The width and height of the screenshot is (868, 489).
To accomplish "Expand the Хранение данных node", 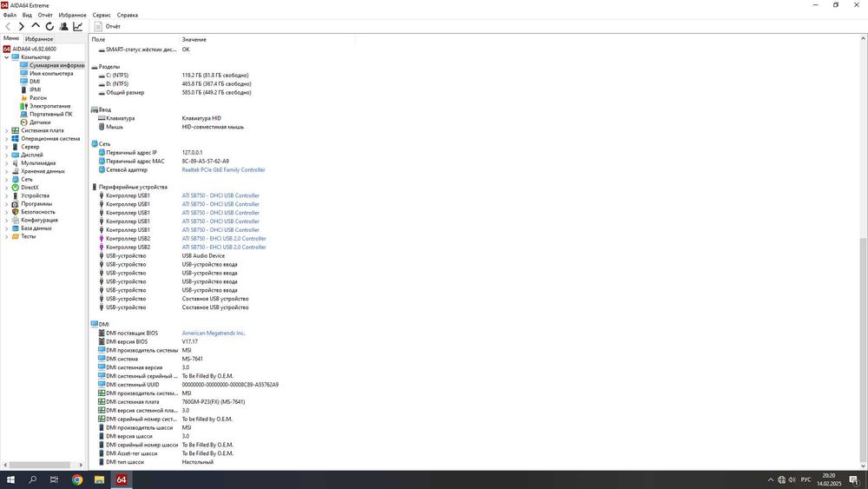I will (7, 171).
